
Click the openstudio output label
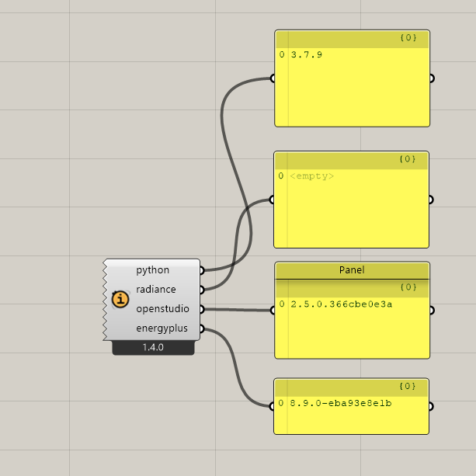tap(162, 309)
